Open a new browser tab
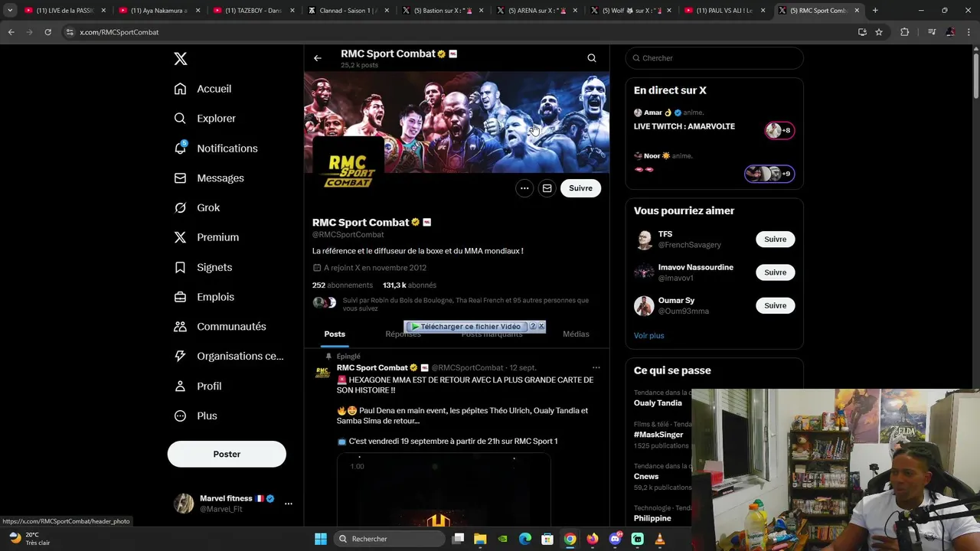This screenshot has height=551, width=980. click(875, 11)
